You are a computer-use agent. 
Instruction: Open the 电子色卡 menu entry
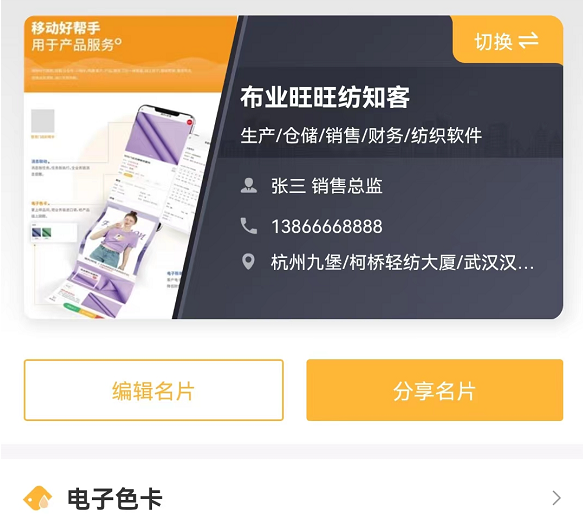pos(292,498)
